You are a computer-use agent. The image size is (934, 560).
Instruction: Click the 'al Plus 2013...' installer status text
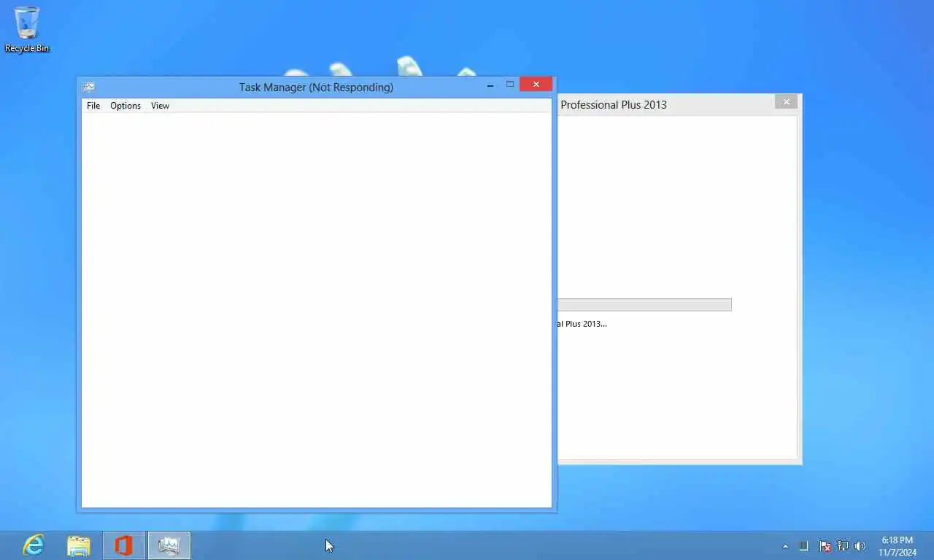(x=582, y=324)
